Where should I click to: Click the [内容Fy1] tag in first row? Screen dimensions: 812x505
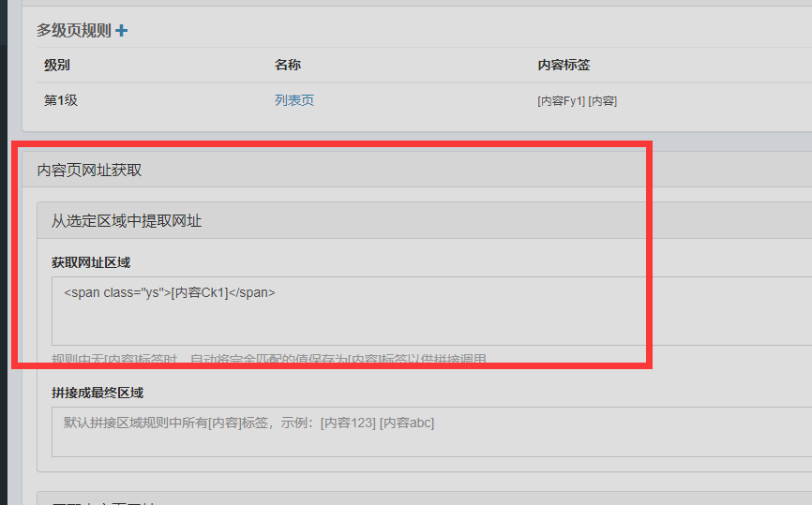point(560,101)
